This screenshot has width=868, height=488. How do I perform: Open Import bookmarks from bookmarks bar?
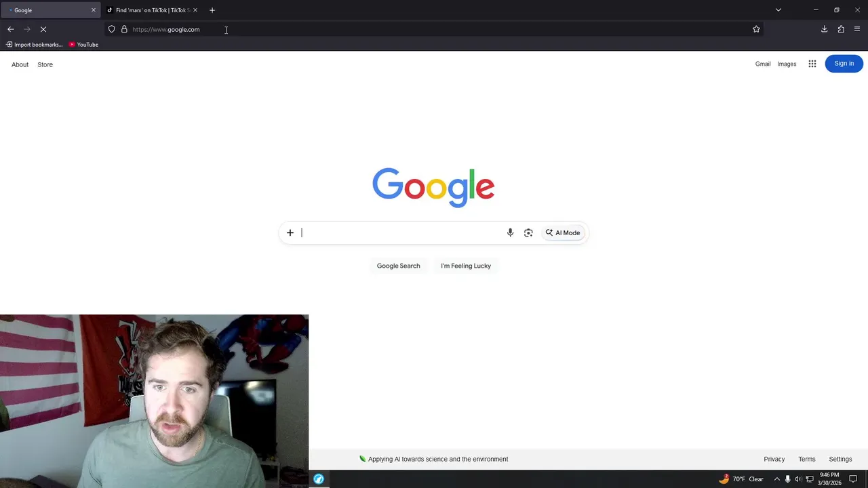[x=35, y=45]
